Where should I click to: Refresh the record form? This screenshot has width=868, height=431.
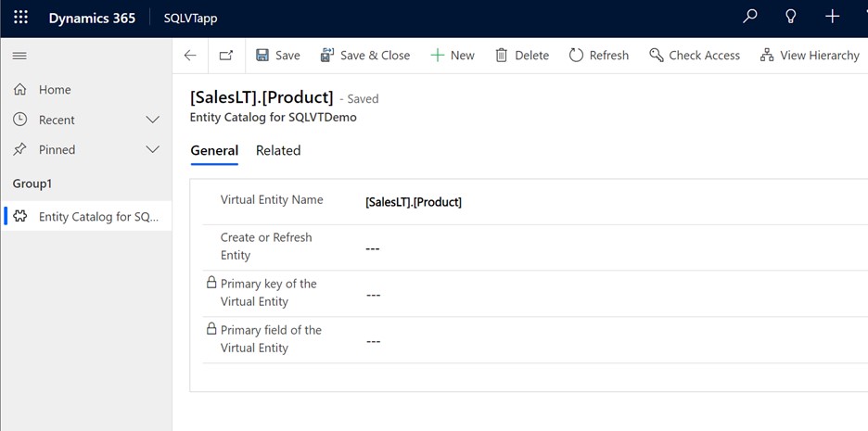(x=599, y=56)
